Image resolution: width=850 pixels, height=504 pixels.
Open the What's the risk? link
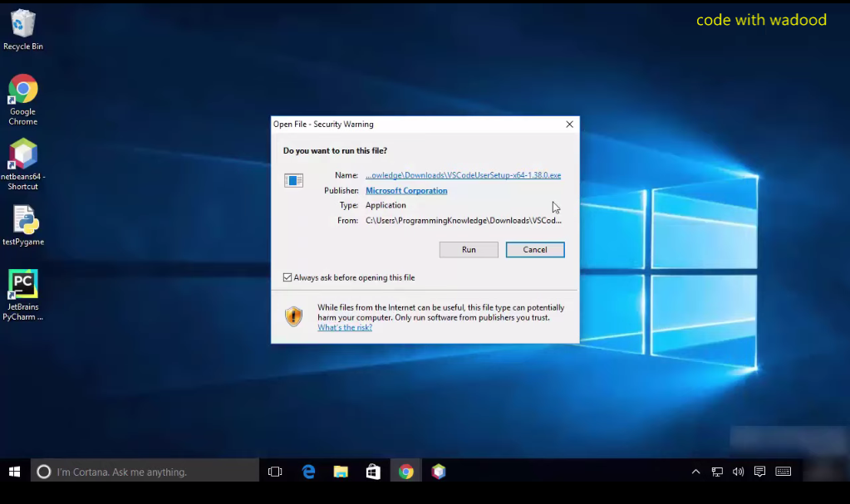pos(345,327)
